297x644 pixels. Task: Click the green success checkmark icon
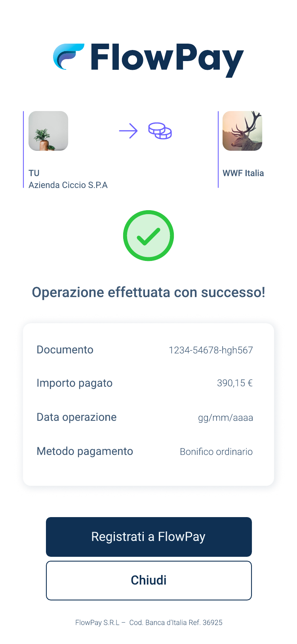pyautogui.click(x=148, y=236)
